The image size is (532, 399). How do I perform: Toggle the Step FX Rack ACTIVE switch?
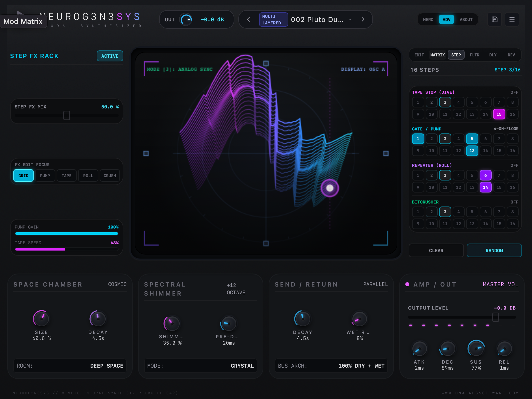click(110, 56)
